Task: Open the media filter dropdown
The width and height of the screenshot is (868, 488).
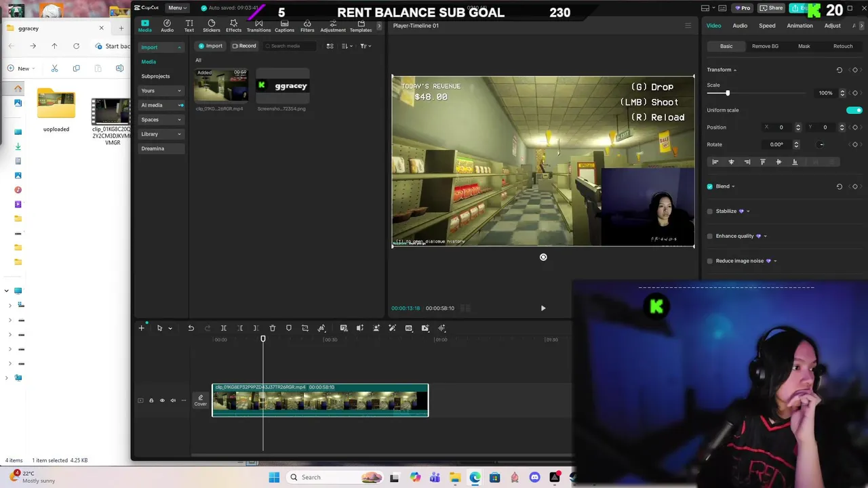Action: pyautogui.click(x=365, y=46)
